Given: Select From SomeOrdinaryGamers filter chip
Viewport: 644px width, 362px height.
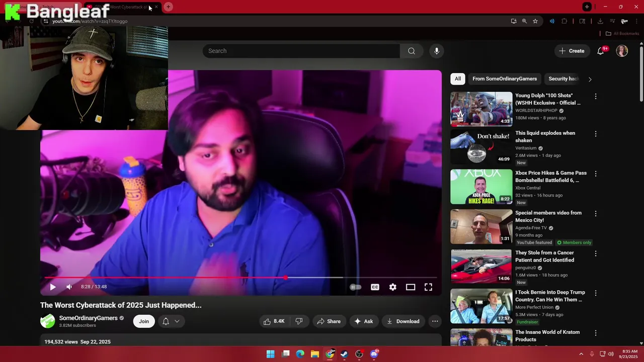Looking at the screenshot, I should coord(505,79).
